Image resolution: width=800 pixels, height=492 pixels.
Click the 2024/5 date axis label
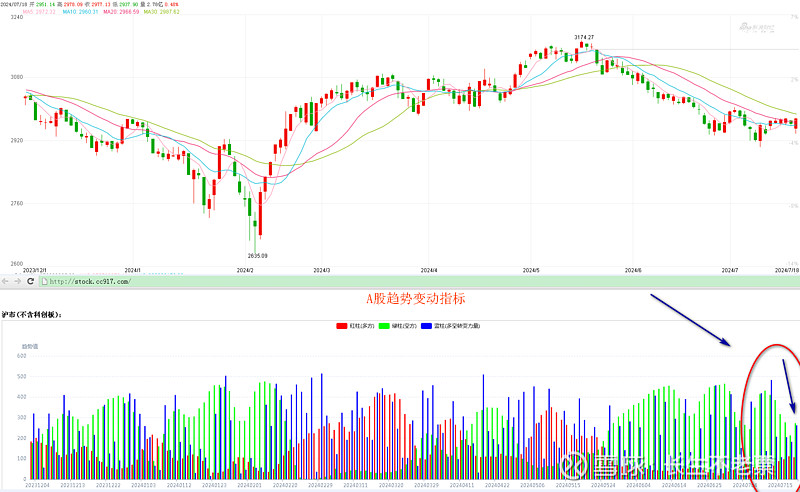[x=530, y=270]
